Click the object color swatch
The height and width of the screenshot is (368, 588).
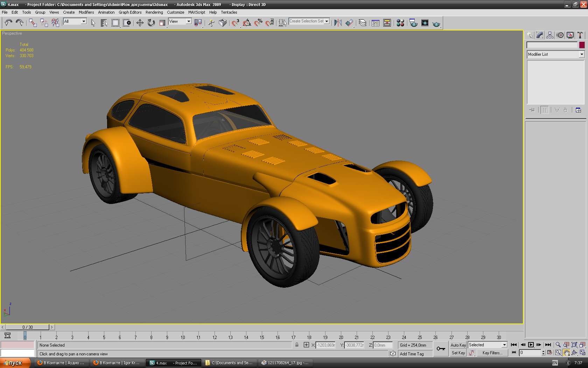(x=582, y=45)
